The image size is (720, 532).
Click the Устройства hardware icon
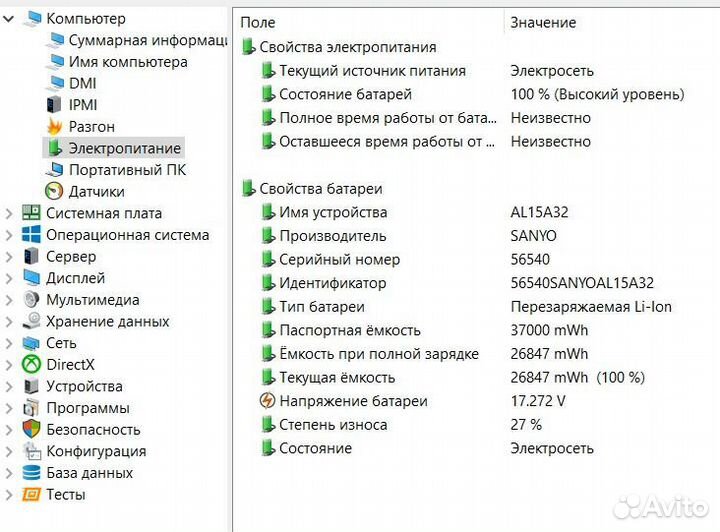tap(31, 386)
